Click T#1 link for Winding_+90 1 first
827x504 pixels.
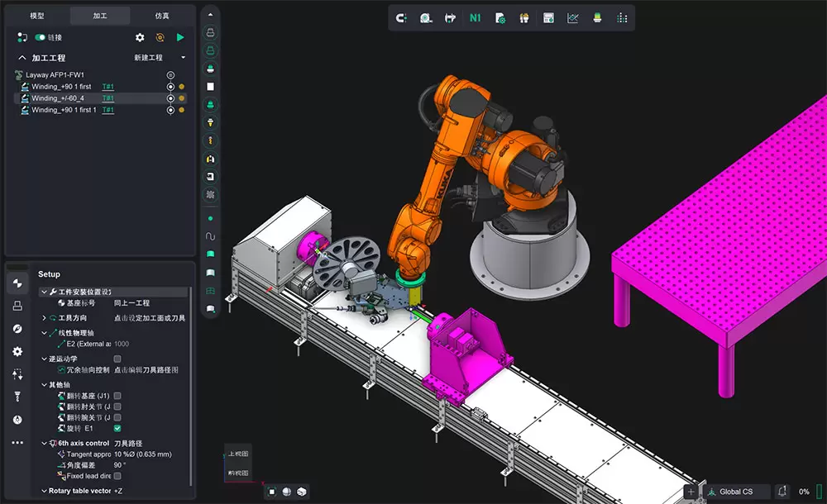click(108, 87)
